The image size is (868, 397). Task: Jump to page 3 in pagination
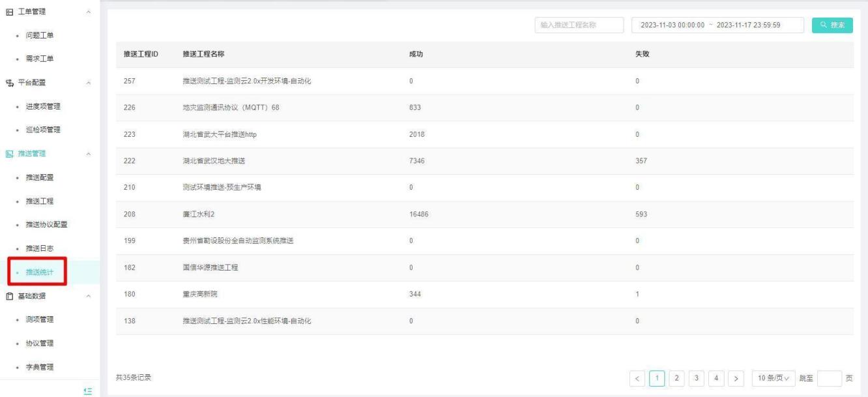pyautogui.click(x=697, y=377)
